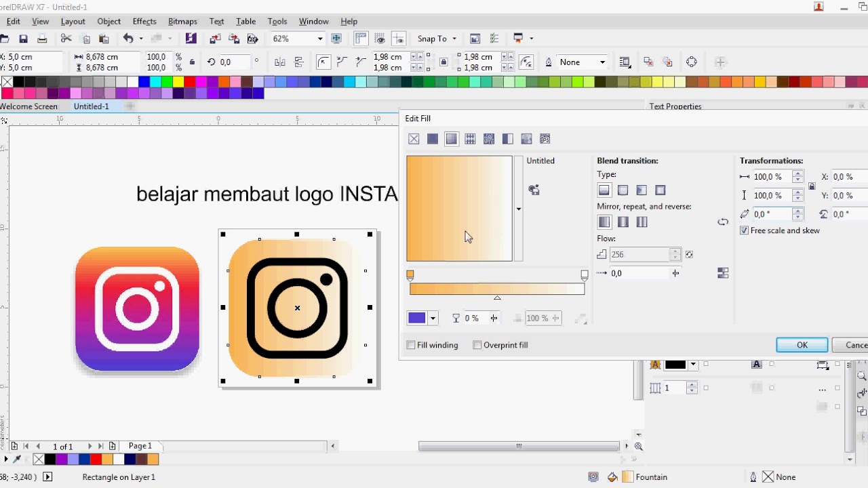The image size is (868, 488).
Task: Select Vector pattern fill icon
Action: 470,139
